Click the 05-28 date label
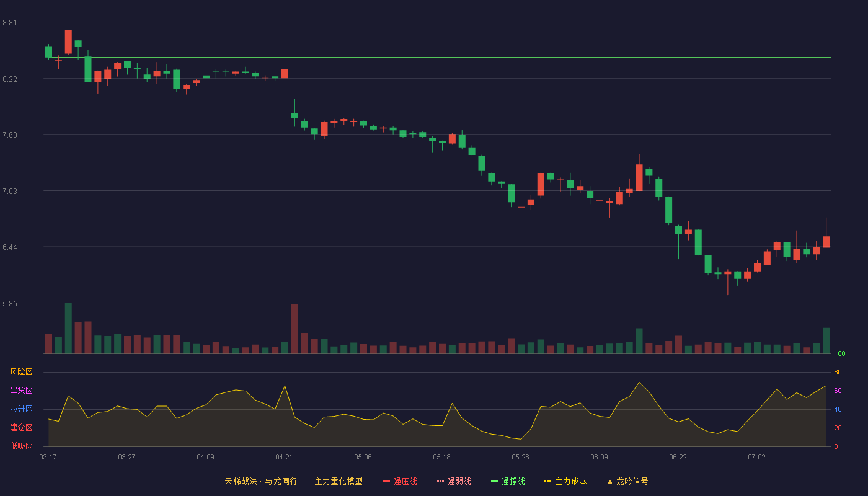 coord(520,457)
